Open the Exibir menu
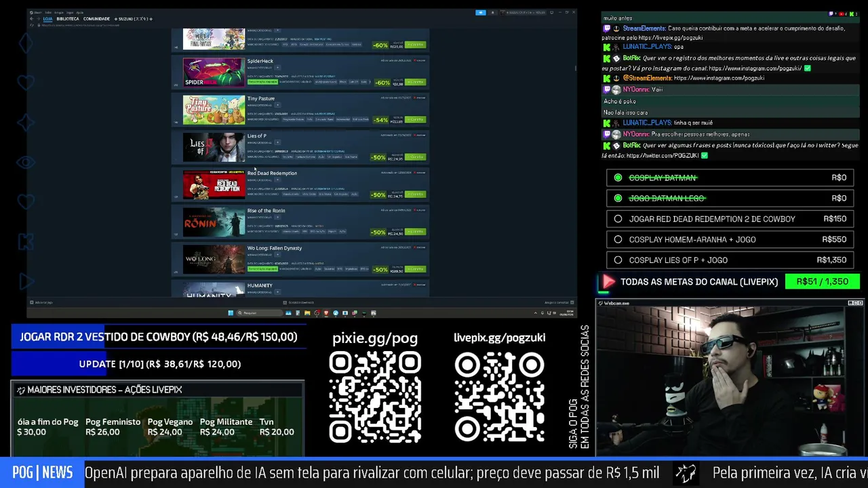The height and width of the screenshot is (488, 868). pos(48,12)
